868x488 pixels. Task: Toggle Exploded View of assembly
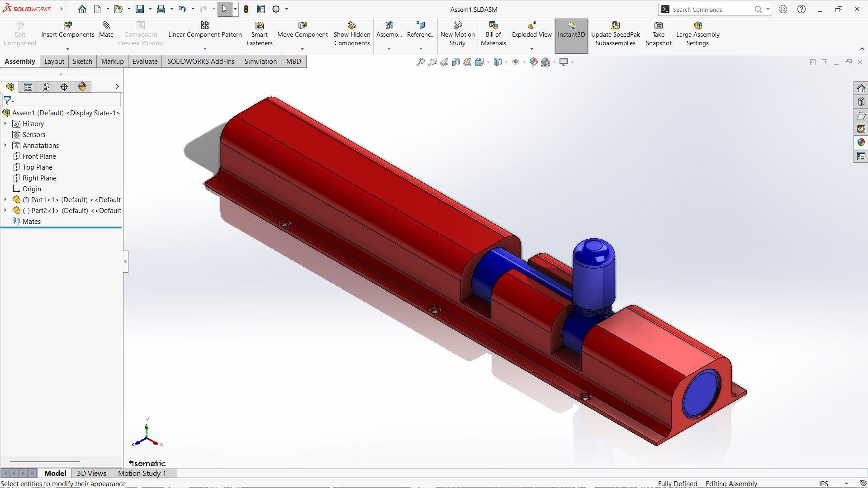[x=531, y=30]
